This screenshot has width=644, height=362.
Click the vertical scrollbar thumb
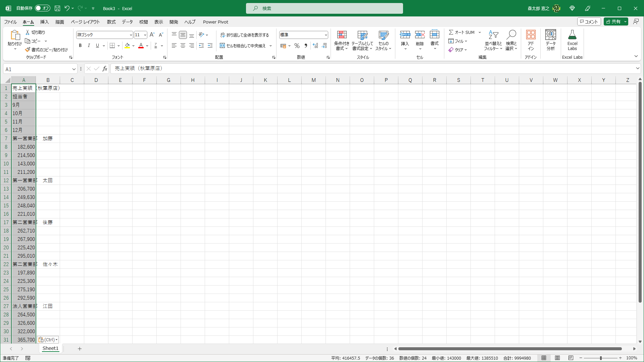click(640, 192)
